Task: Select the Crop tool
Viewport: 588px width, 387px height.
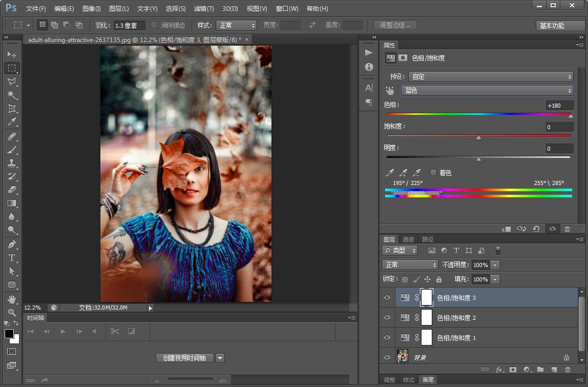Action: pos(12,109)
